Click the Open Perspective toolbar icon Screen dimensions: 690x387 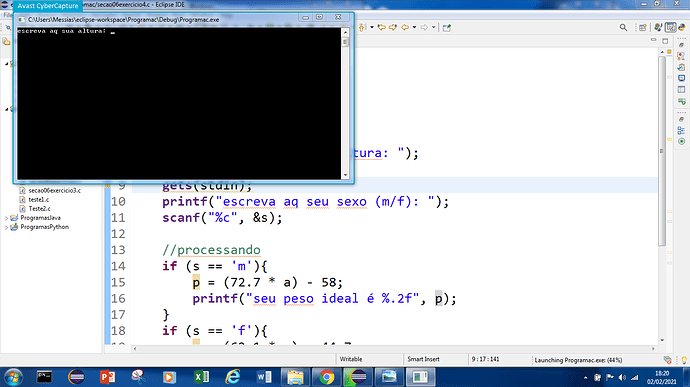(642, 28)
